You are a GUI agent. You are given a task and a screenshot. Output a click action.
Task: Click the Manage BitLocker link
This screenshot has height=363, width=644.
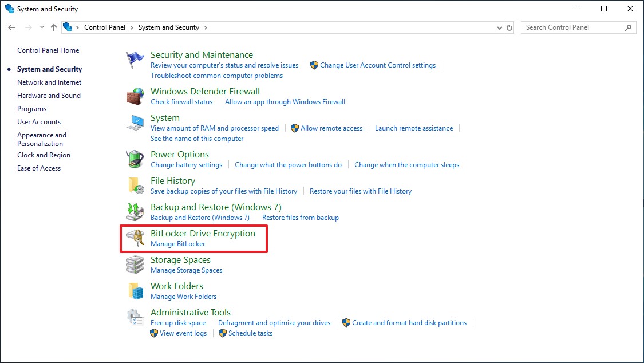pos(177,244)
